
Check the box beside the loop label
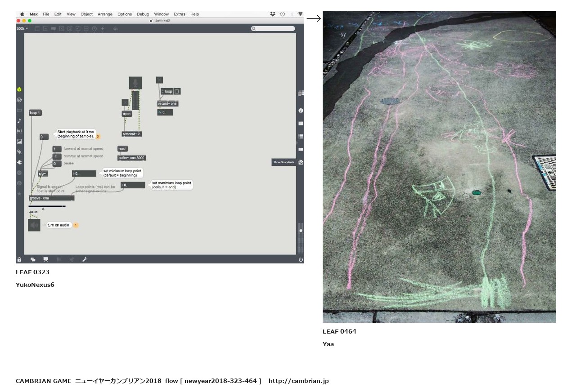coord(177,91)
